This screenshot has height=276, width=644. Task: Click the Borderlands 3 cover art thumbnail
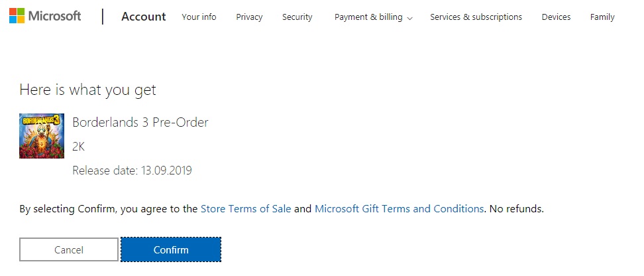[42, 136]
